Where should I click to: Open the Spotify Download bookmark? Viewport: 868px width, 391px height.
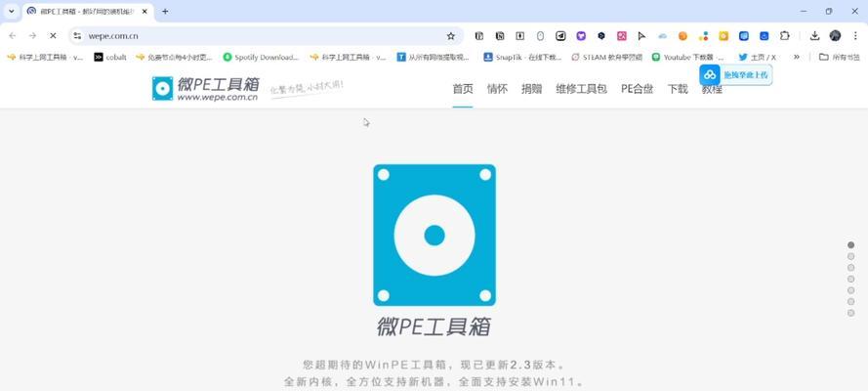[261, 57]
